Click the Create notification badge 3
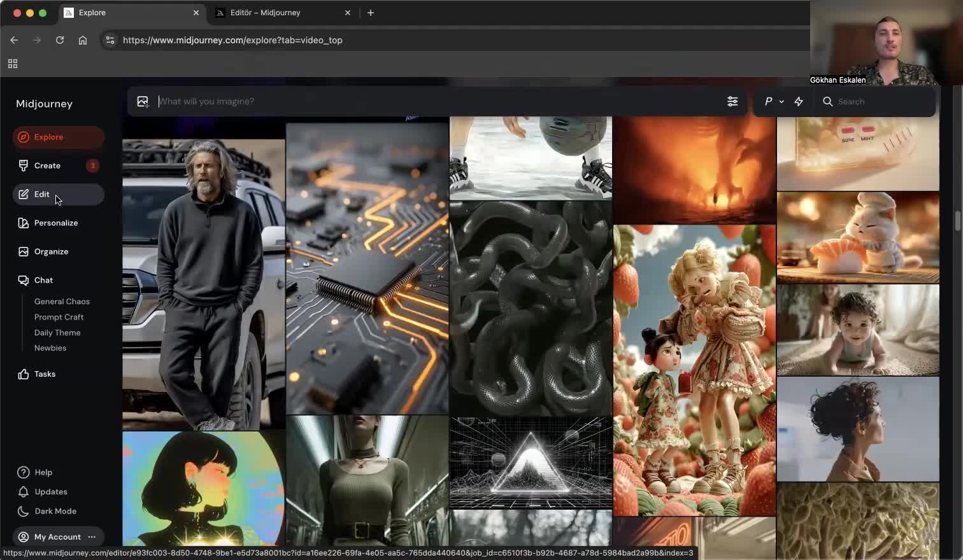Image resolution: width=963 pixels, height=560 pixels. click(92, 165)
